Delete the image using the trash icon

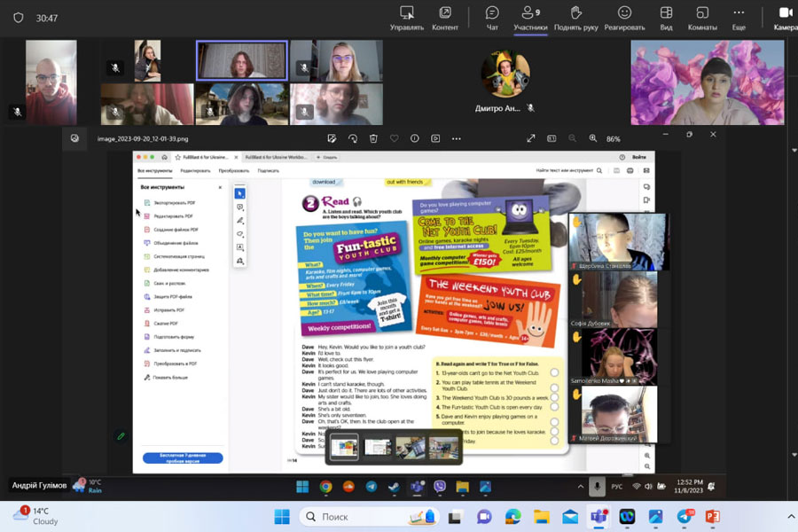[x=373, y=138]
